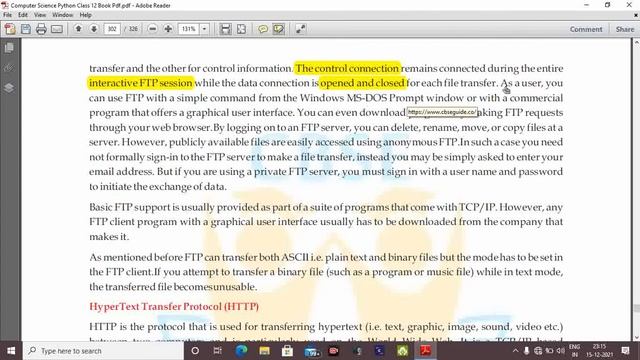Toggle the highlight text tool
Screen dimensions: 640x360
coord(279,29)
